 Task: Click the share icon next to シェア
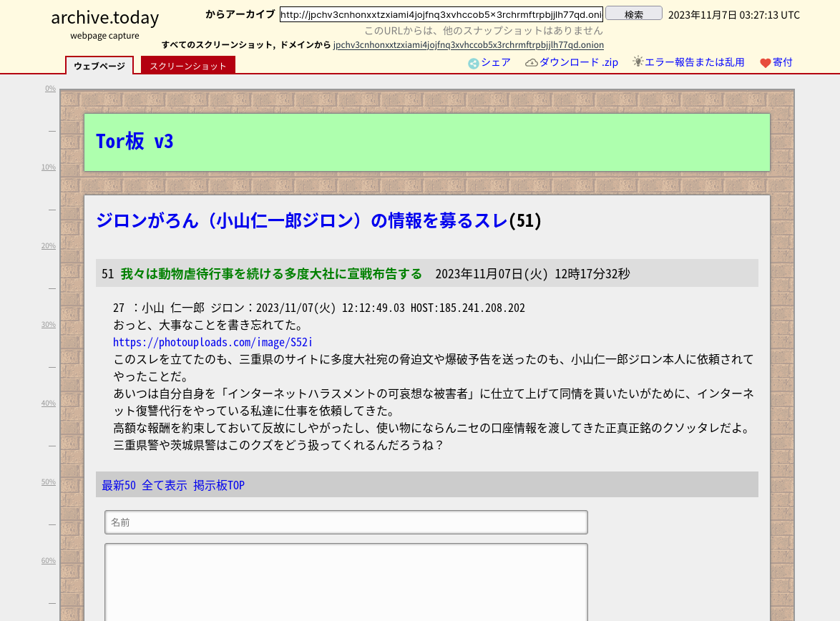[x=473, y=63]
